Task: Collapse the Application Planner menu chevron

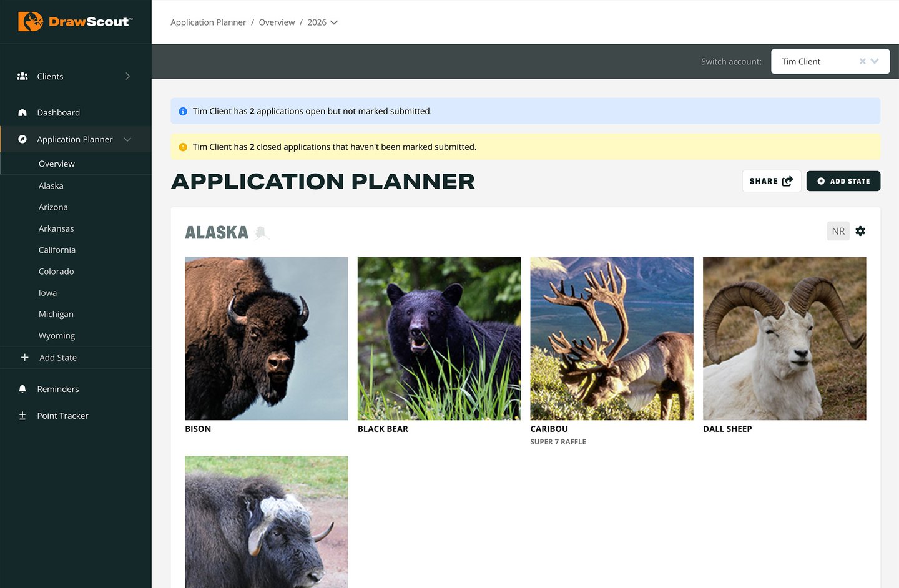Action: coord(128,139)
